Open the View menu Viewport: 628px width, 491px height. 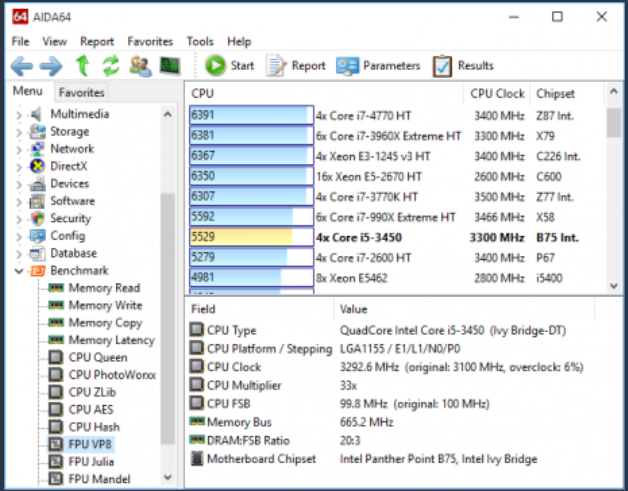[x=54, y=41]
